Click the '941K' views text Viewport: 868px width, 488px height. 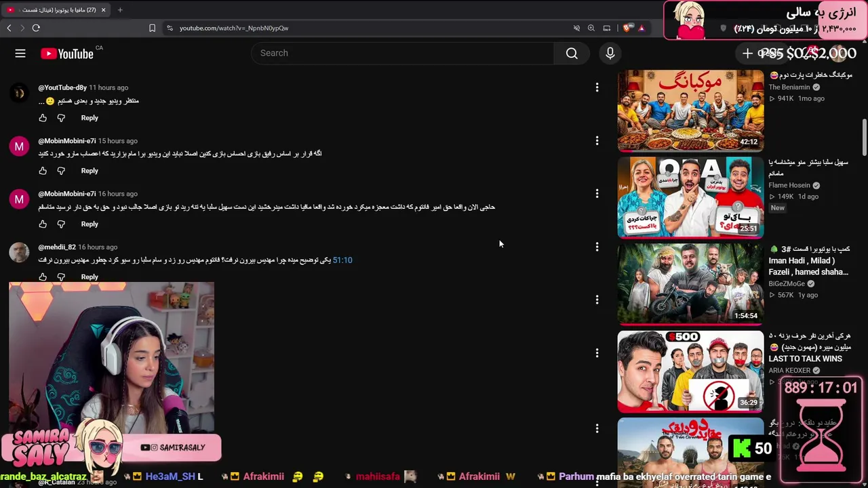point(785,99)
